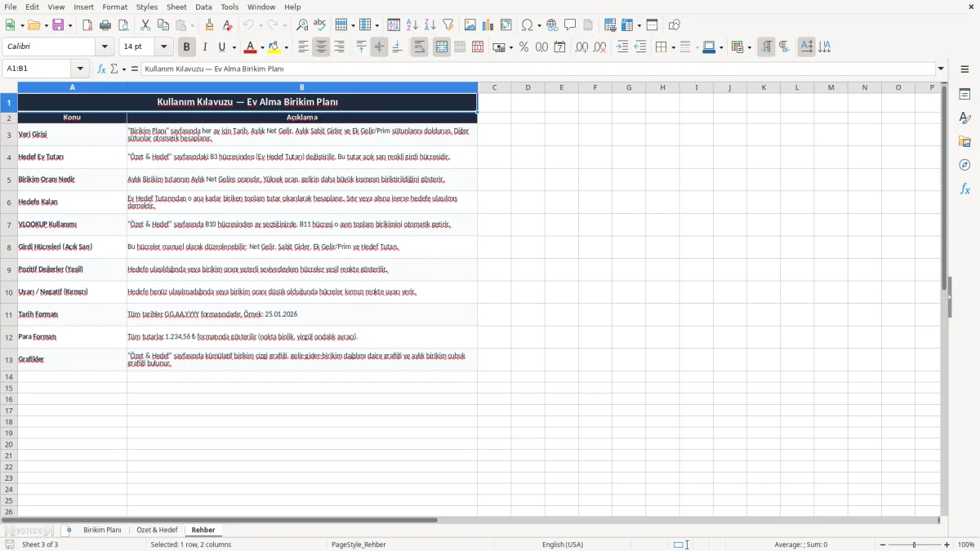Open Find and Replace tool
Image resolution: width=980 pixels, height=551 pixels.
coord(302,25)
